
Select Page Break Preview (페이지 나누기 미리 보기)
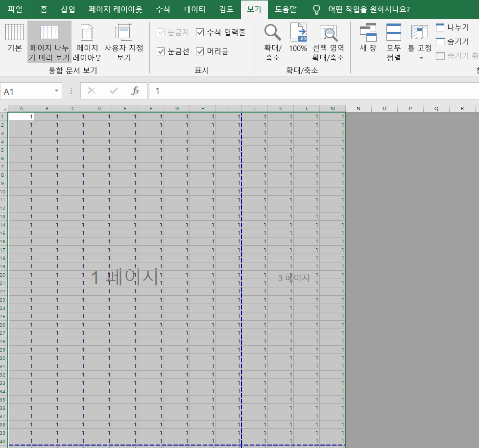pyautogui.click(x=49, y=42)
